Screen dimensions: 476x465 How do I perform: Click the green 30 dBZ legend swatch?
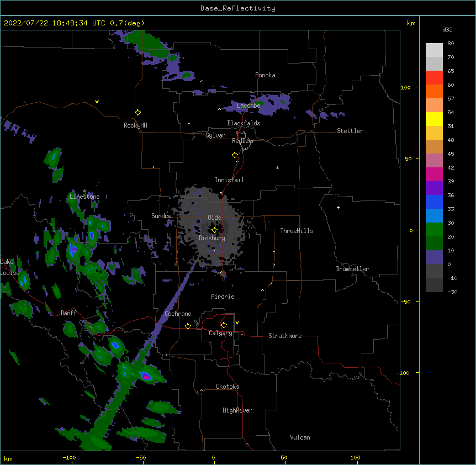tap(434, 230)
